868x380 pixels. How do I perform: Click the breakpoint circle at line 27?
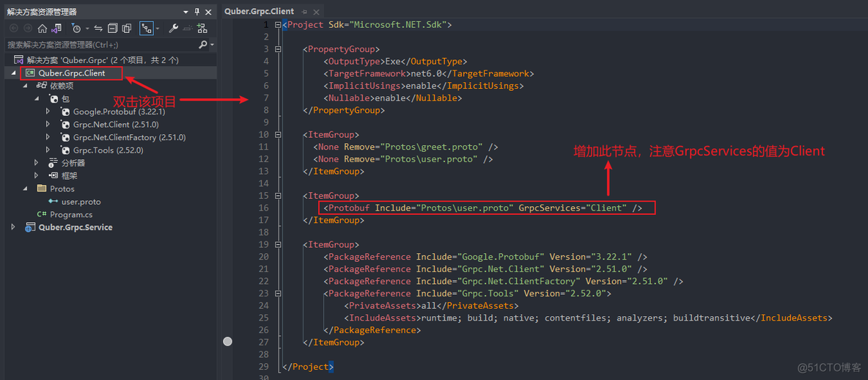tap(227, 342)
